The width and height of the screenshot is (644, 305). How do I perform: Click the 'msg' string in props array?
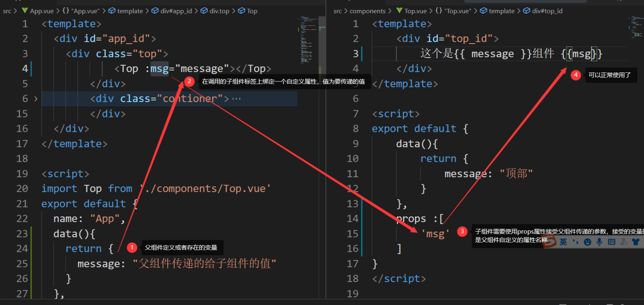(435, 233)
